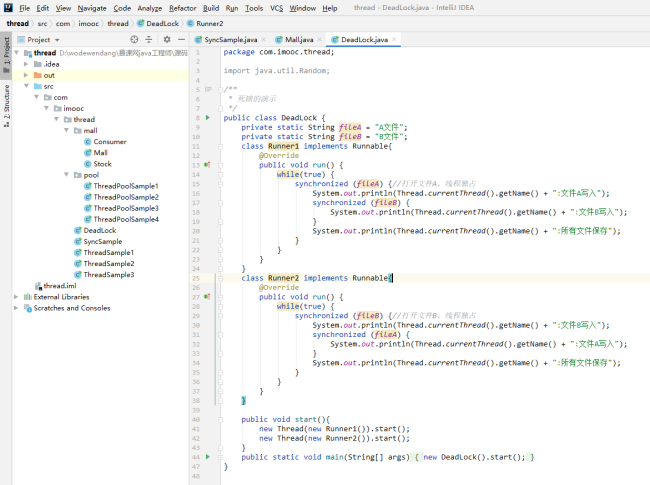Image resolution: width=650 pixels, height=485 pixels.
Task: Open Project panel settings gear
Action: 166,39
